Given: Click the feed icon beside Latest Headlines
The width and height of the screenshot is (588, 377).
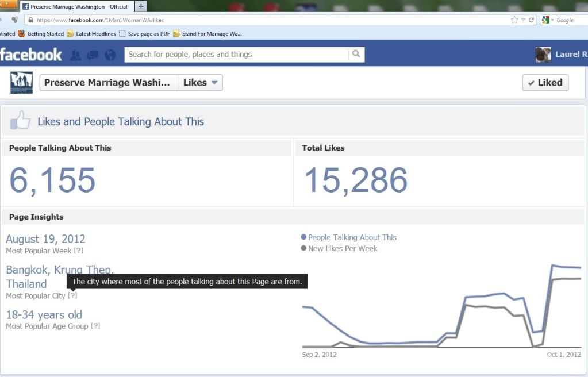Looking at the screenshot, I should coord(70,34).
